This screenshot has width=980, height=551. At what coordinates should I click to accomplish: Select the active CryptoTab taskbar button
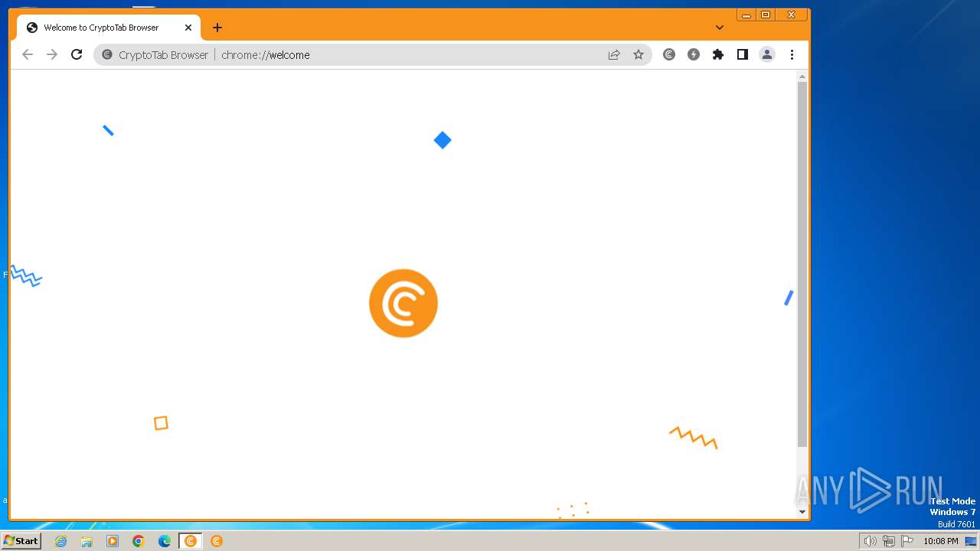click(x=191, y=541)
